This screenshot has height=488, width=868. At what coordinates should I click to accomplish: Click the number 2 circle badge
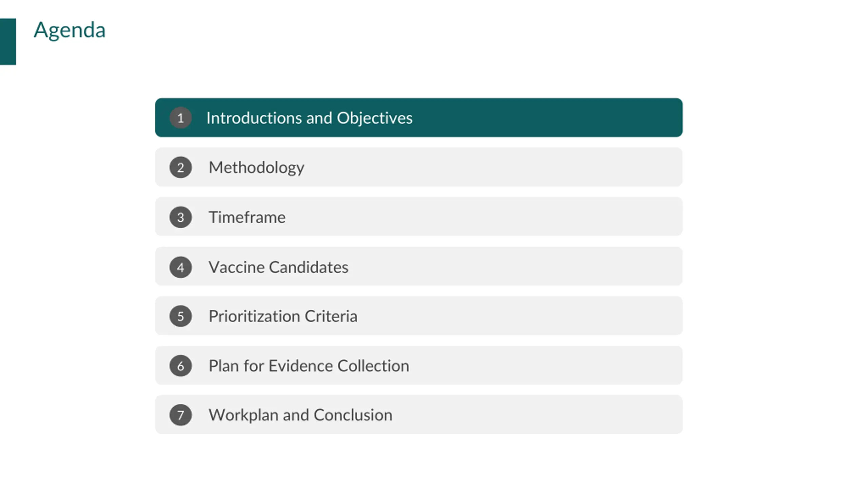180,167
